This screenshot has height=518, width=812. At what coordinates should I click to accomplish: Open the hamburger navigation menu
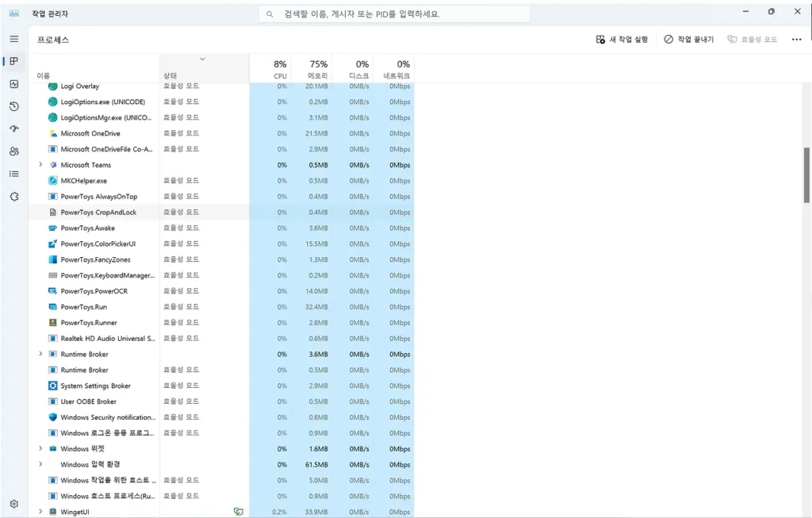point(14,39)
